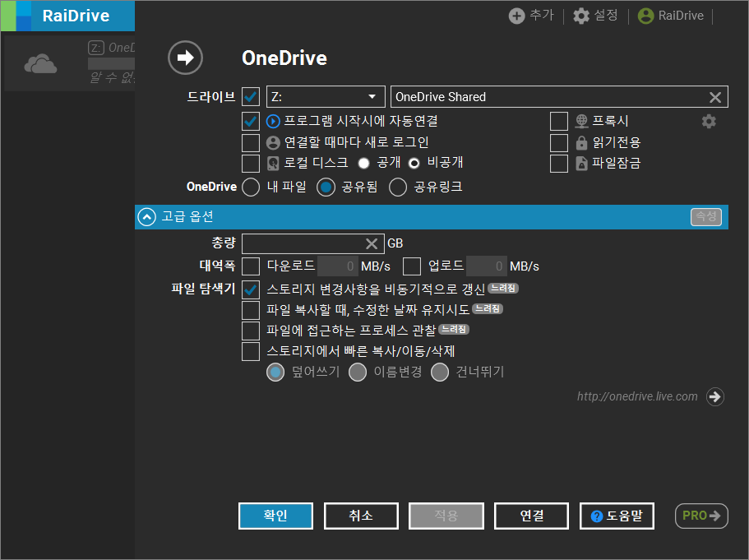
Task: Click the upload MB/s value field
Action: click(x=486, y=266)
